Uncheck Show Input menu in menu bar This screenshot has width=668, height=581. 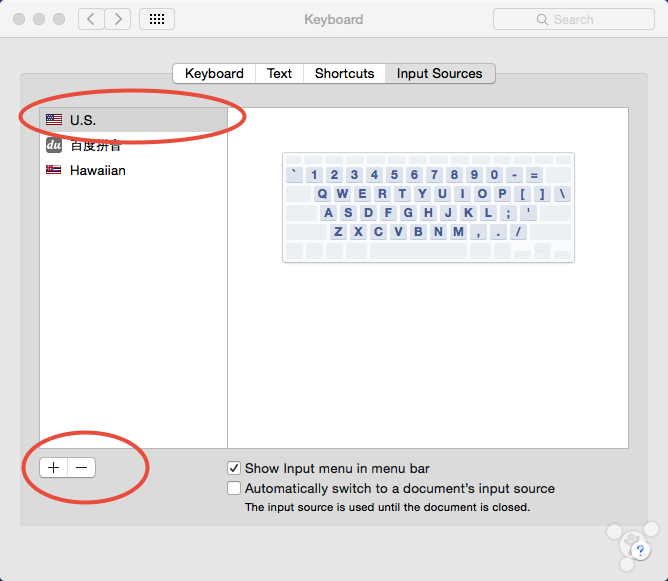click(x=234, y=468)
